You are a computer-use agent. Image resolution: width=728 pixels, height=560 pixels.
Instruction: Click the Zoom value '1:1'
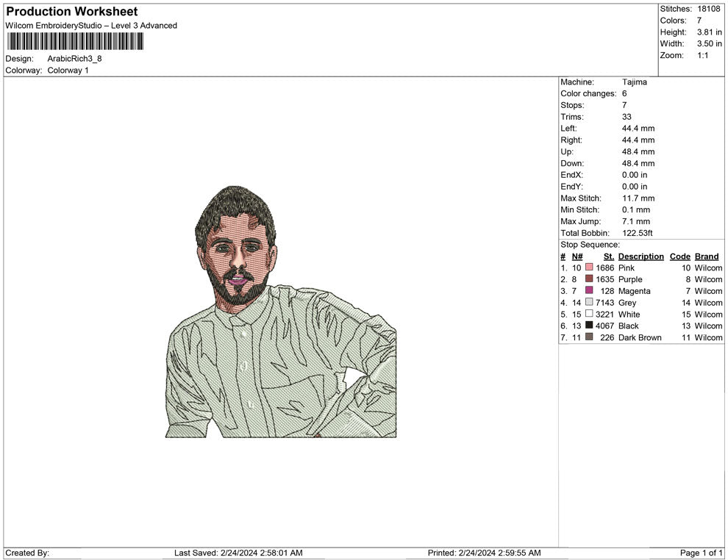(x=702, y=55)
